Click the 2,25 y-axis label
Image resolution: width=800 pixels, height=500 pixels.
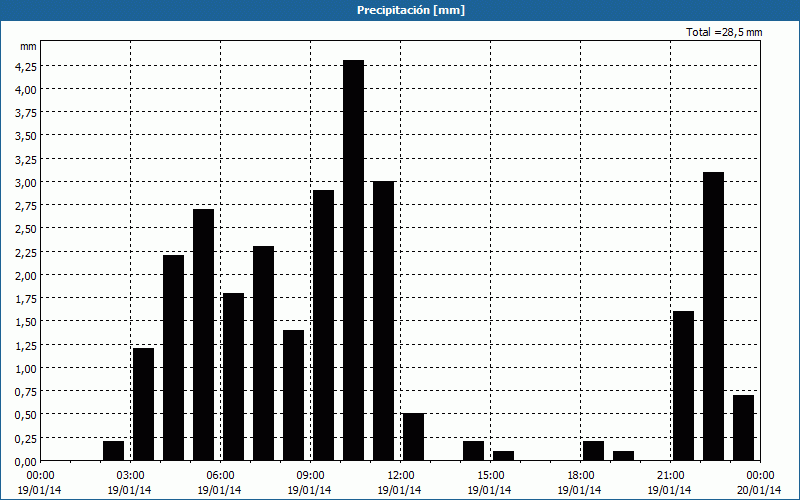(x=26, y=252)
